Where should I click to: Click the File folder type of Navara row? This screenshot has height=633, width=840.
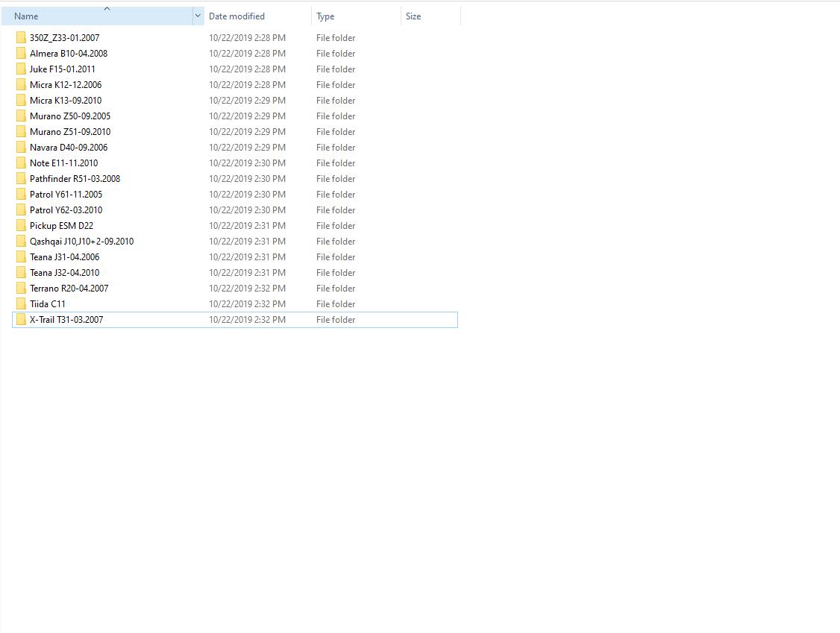[x=336, y=148]
